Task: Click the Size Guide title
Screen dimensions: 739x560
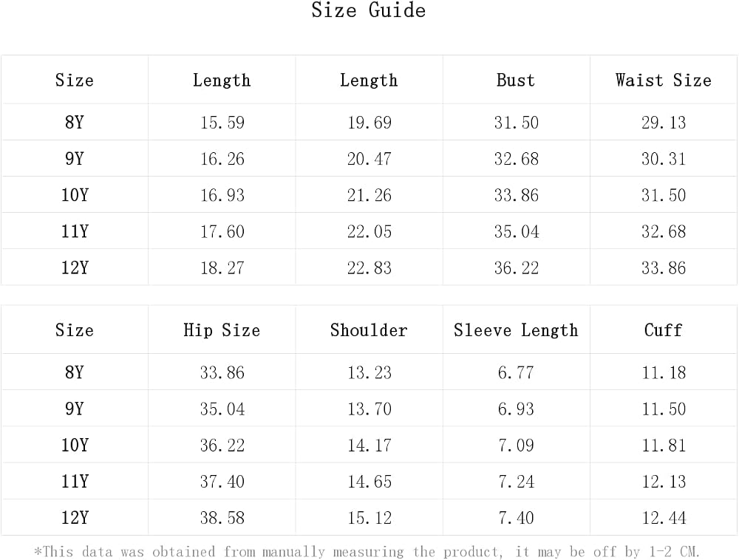Action: click(x=369, y=10)
